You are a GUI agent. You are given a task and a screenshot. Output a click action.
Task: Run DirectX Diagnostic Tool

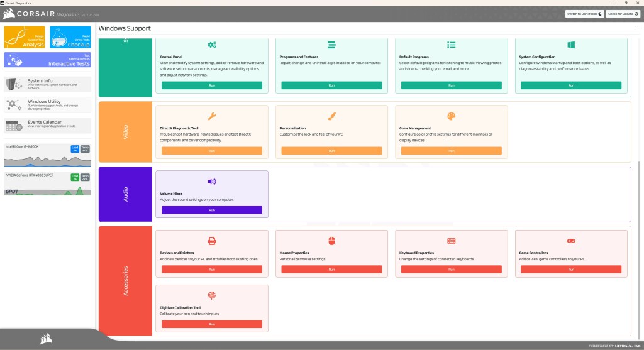(x=212, y=151)
